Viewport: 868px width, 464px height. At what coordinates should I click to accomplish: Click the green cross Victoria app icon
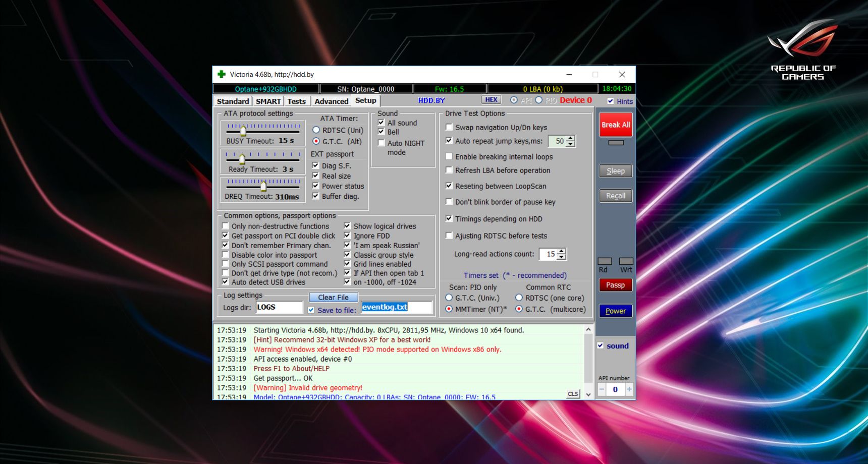click(222, 74)
